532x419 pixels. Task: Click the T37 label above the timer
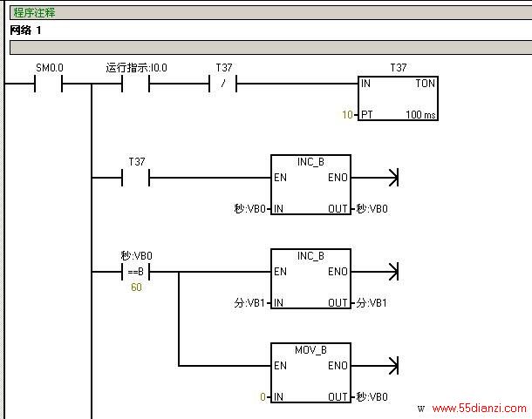[399, 68]
